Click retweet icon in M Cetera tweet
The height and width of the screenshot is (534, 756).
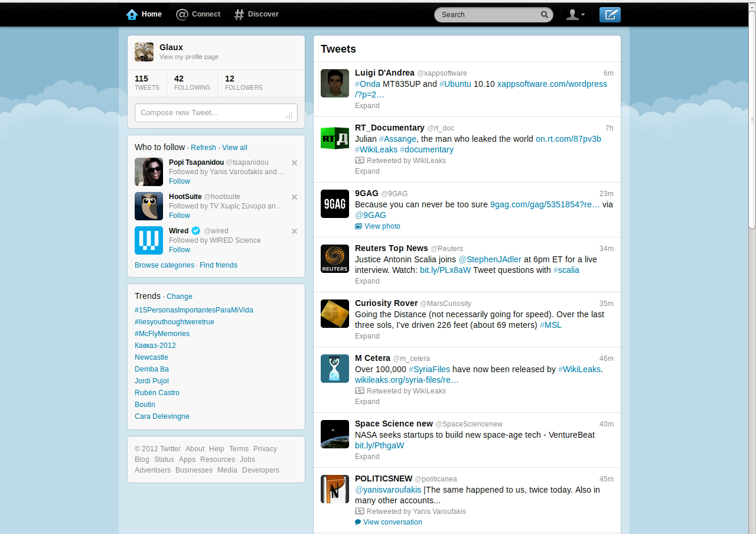pyautogui.click(x=359, y=390)
